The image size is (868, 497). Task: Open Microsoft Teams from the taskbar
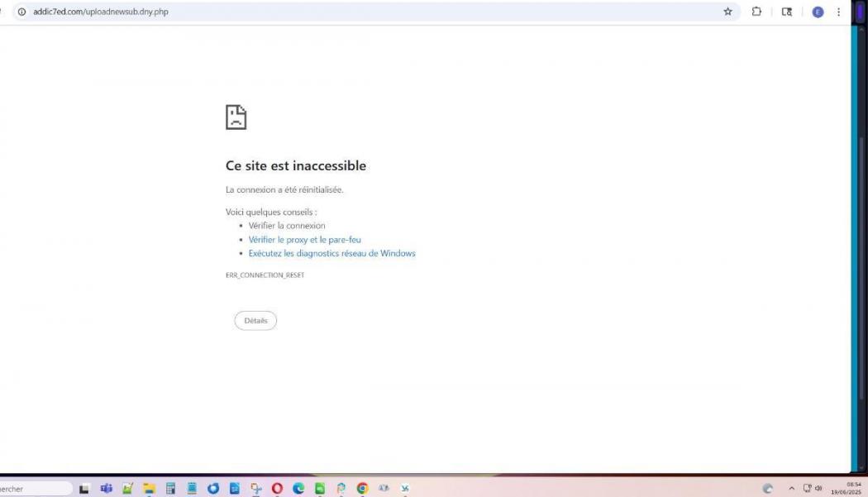pos(106,489)
